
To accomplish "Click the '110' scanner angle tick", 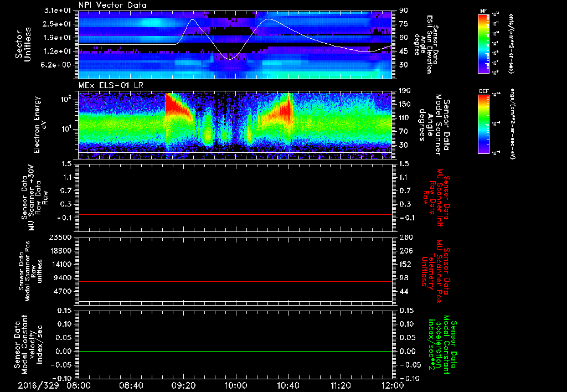I will tap(405, 118).
